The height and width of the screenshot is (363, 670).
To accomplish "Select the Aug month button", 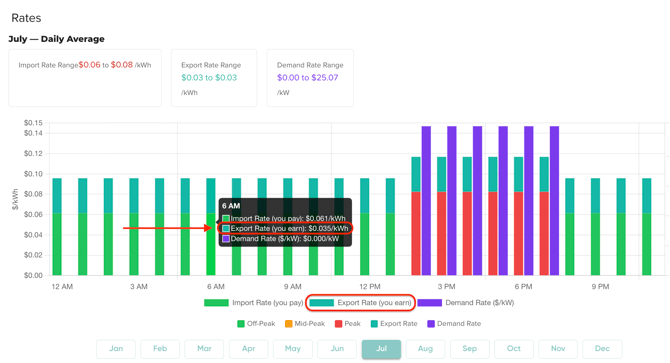I will 425,348.
